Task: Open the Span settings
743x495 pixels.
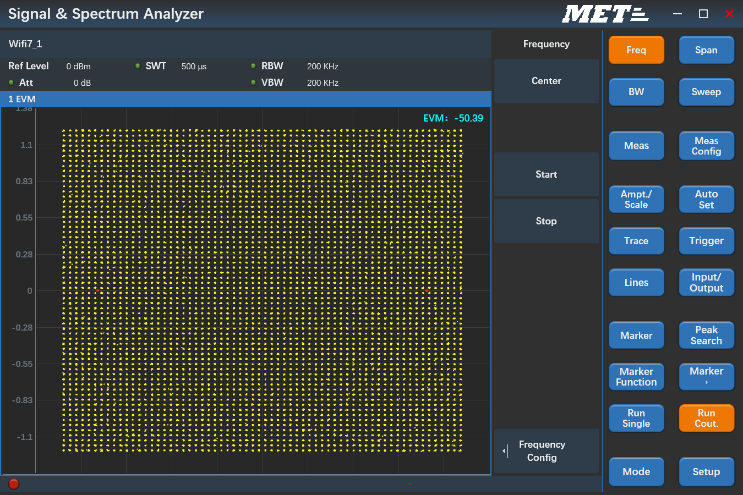Action: pyautogui.click(x=706, y=50)
